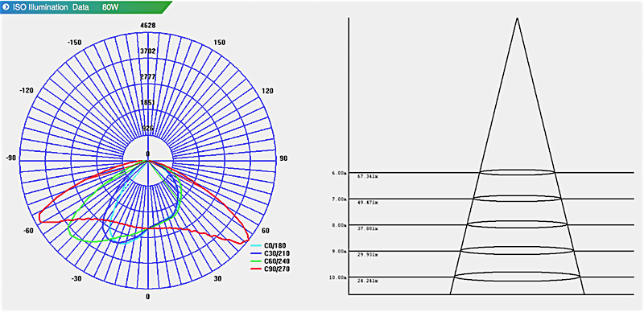
Task: Click the arrow icon beside ISO Illumination Data
Action: pos(6,7)
